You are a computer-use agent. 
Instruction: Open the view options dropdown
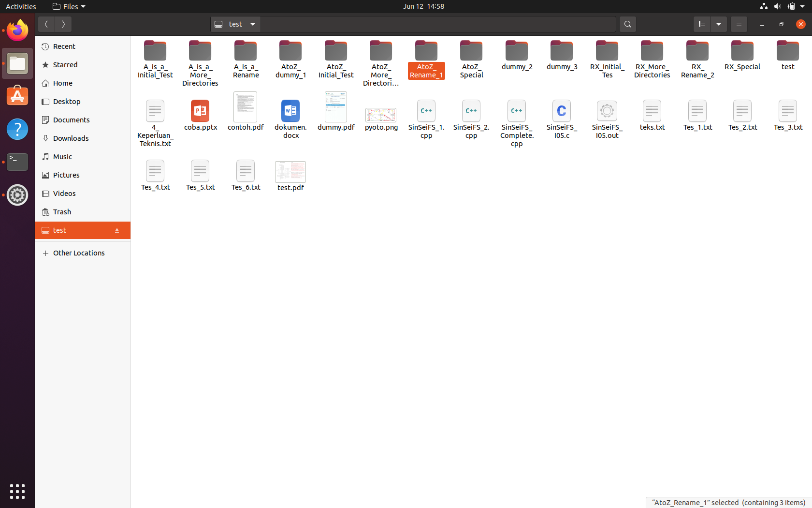click(719, 24)
